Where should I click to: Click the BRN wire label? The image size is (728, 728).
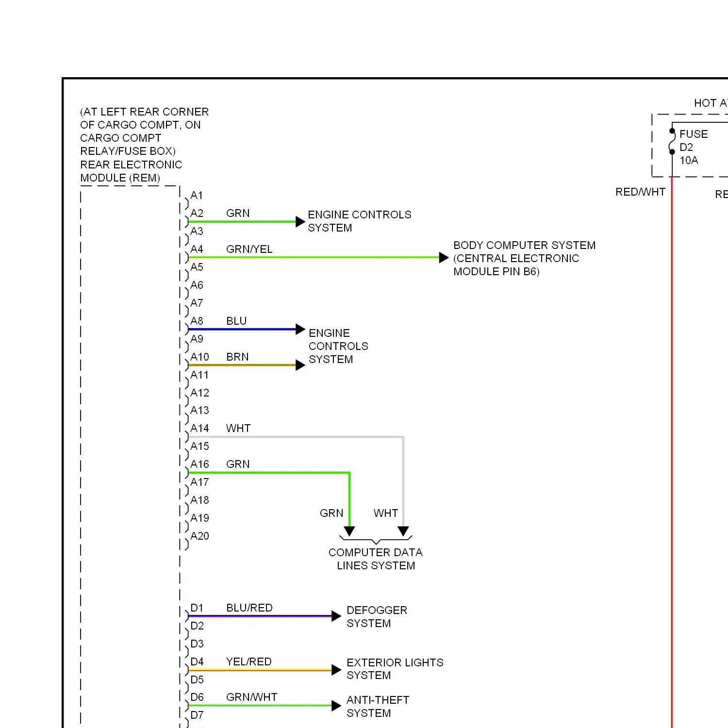coord(237,357)
